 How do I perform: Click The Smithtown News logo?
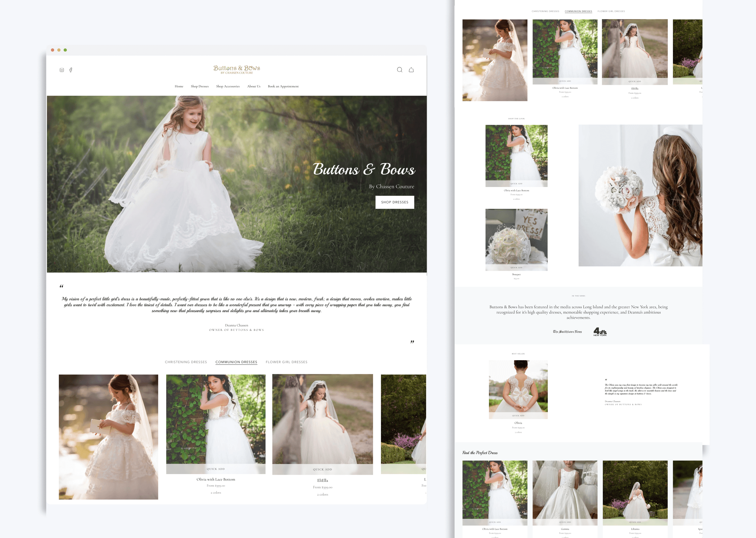click(567, 332)
